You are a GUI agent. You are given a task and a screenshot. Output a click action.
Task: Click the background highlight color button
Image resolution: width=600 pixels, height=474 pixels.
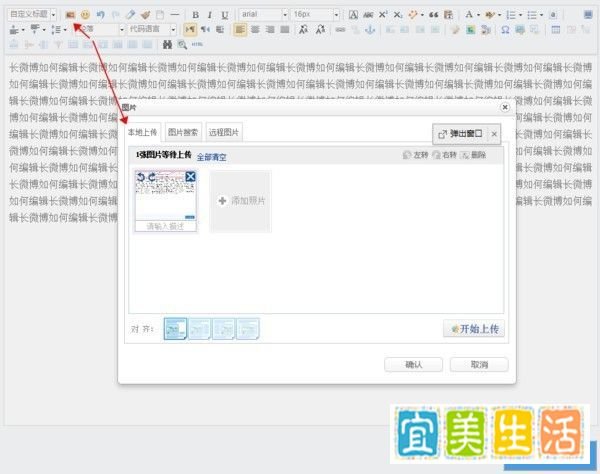490,15
